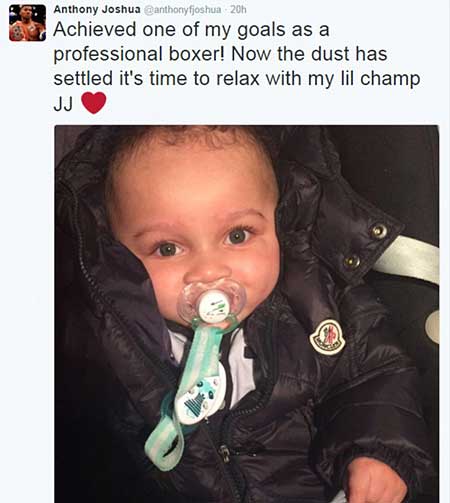Click the oval pacifier clip with teal pattern

click(201, 395)
